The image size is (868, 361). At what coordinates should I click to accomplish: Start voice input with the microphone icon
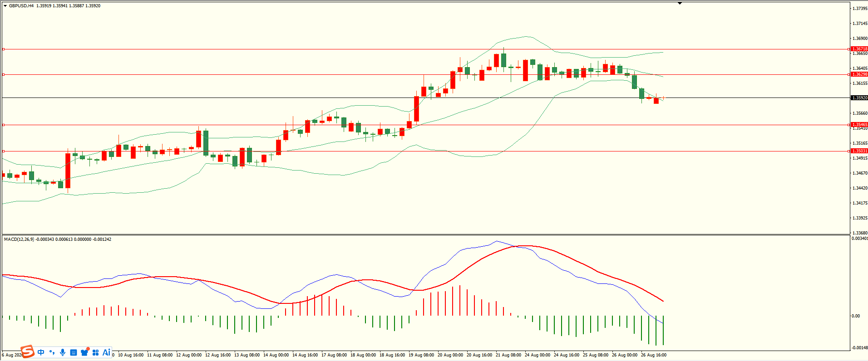tap(63, 352)
